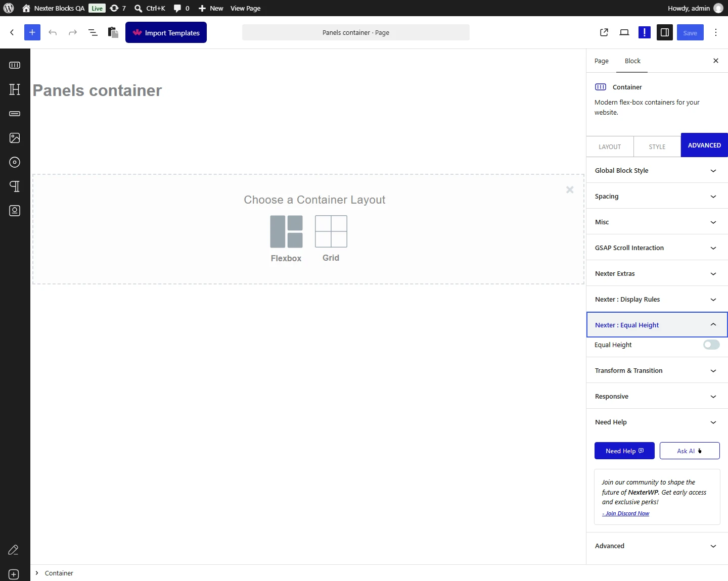Image resolution: width=728 pixels, height=581 pixels.
Task: Click the Redo arrow in the toolbar
Action: [73, 32]
